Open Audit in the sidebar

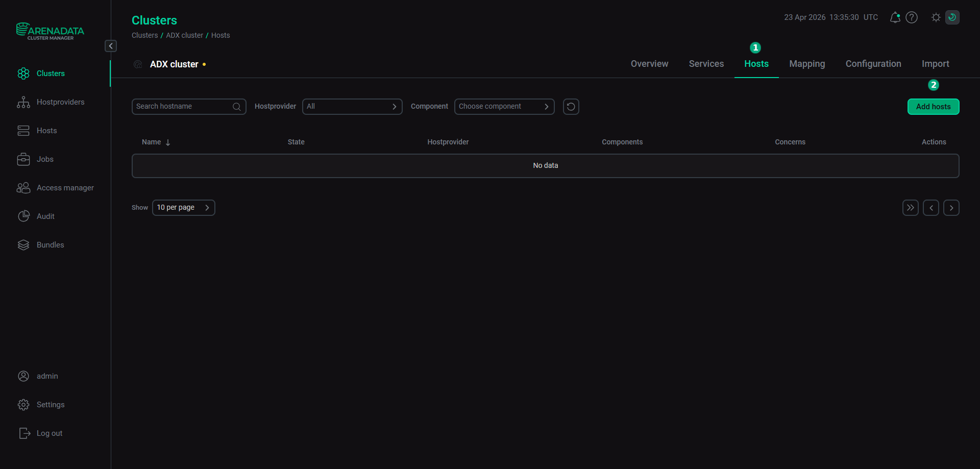45,216
